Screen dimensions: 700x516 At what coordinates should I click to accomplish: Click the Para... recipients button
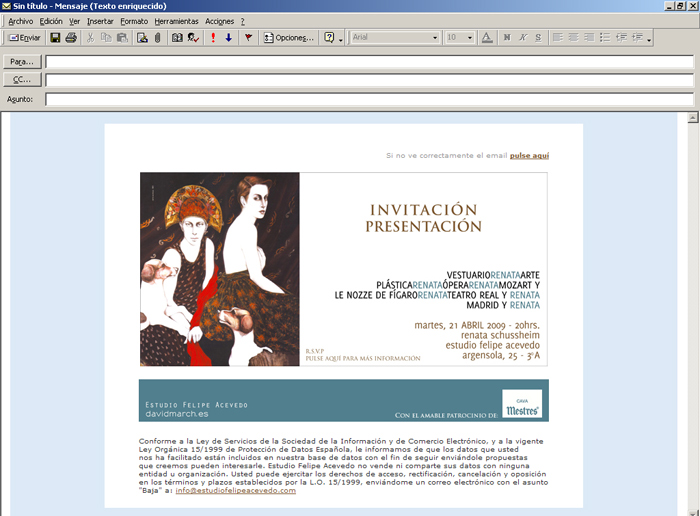22,62
